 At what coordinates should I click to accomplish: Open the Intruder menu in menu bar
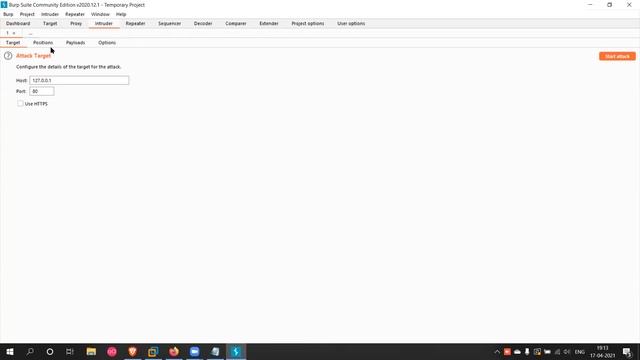coord(50,14)
